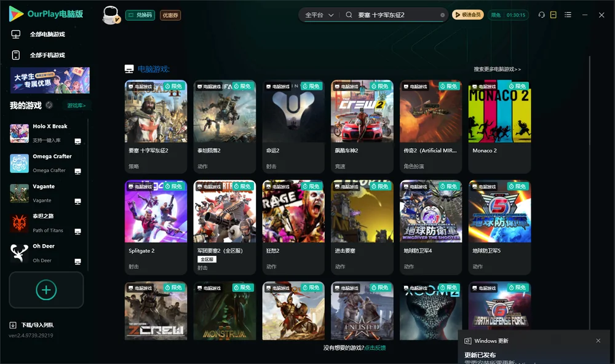The height and width of the screenshot is (364, 615).
Task: Open the user avatar profile
Action: tap(111, 15)
